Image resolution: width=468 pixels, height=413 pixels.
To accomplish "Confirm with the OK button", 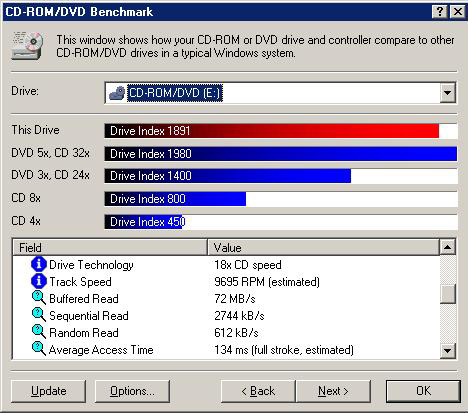I will [x=423, y=391].
